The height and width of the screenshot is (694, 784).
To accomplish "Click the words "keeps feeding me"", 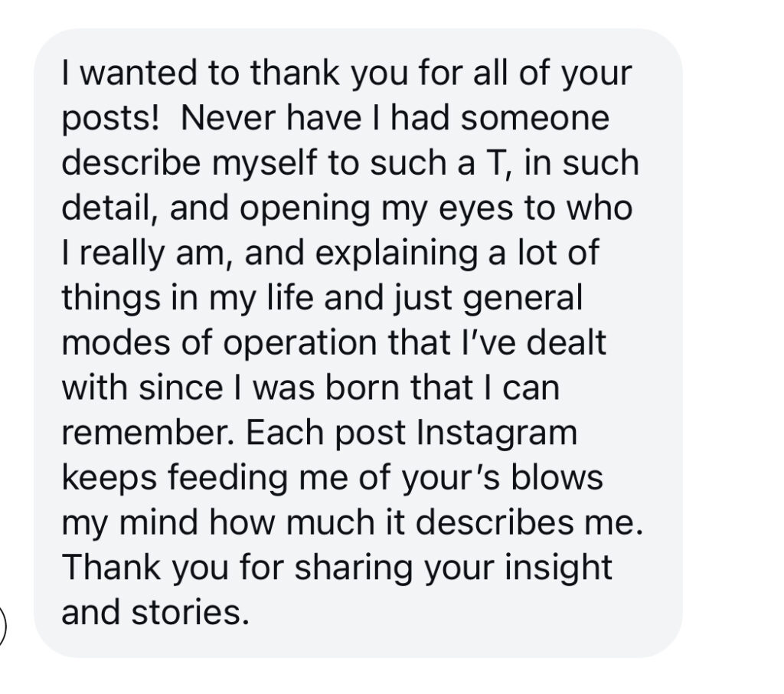I will [x=205, y=478].
